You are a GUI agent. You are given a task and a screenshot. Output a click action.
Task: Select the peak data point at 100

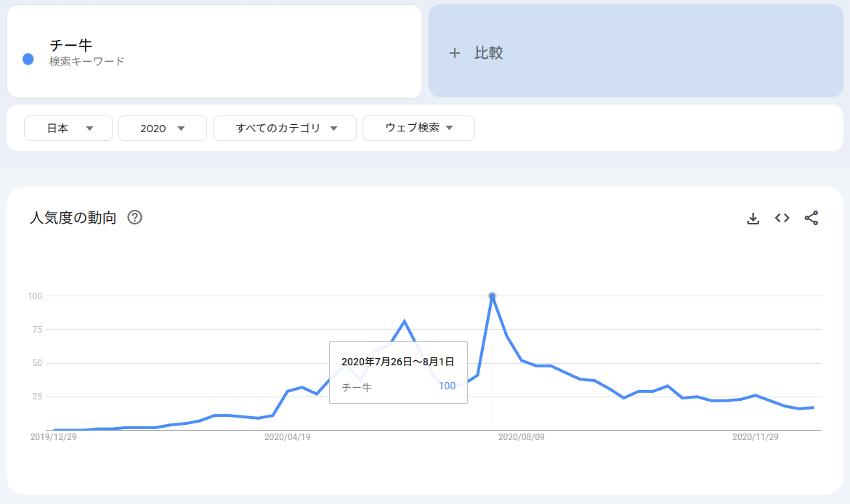(x=492, y=296)
